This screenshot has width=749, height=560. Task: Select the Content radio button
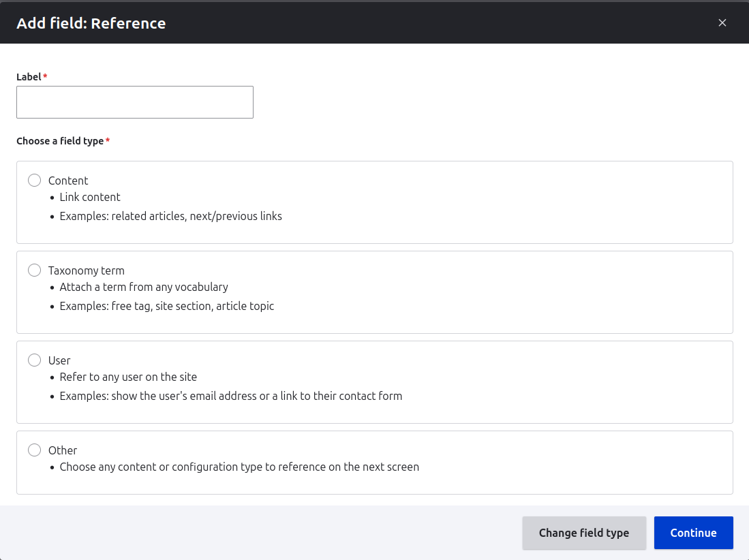(34, 180)
